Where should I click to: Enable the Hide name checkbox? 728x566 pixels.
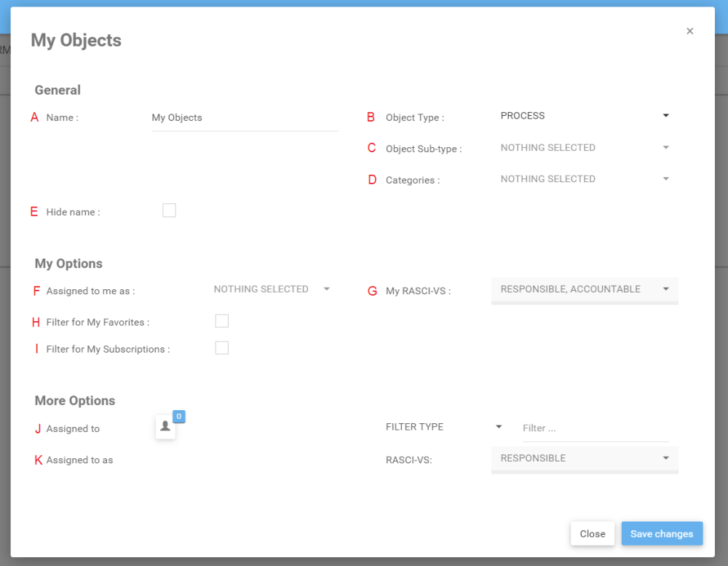(x=170, y=211)
